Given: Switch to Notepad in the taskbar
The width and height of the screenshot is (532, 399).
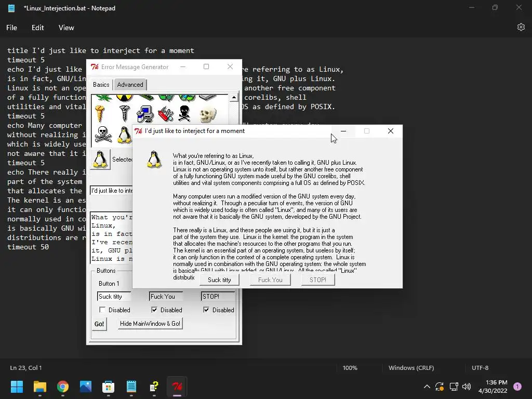Looking at the screenshot, I should tap(131, 387).
